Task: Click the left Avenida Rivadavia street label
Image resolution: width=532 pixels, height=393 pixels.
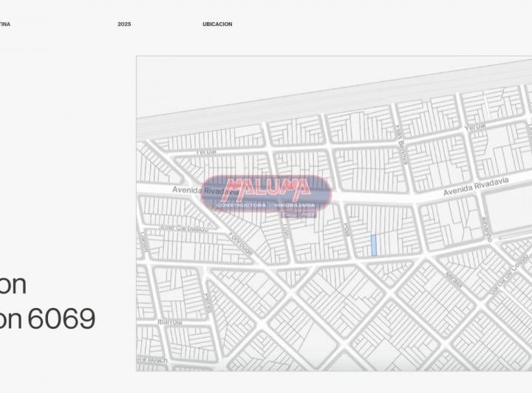Action: tap(205, 191)
